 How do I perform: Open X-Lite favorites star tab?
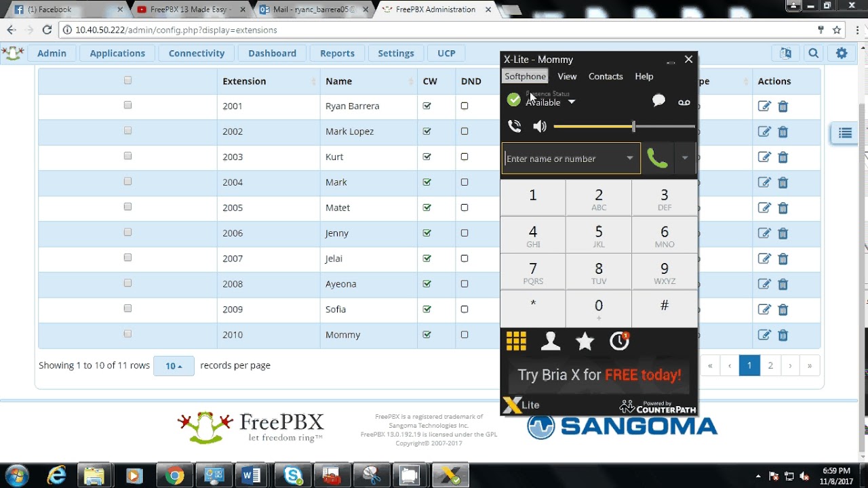(x=585, y=341)
